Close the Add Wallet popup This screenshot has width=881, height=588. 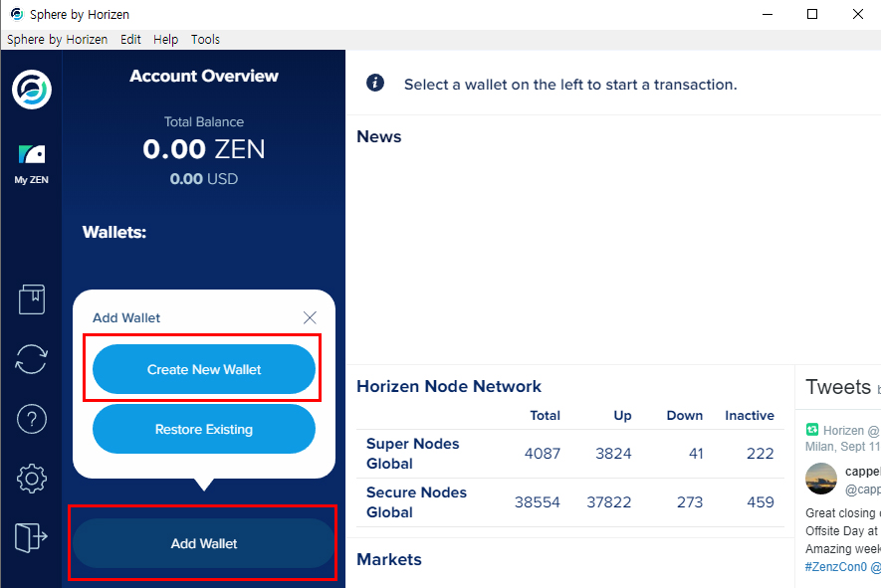[310, 317]
